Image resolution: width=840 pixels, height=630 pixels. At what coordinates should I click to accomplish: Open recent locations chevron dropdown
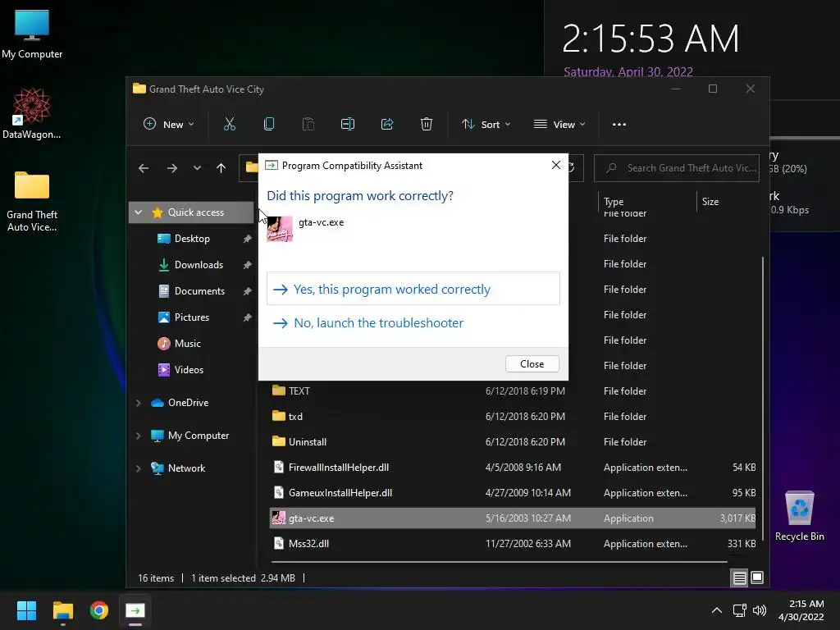[x=197, y=168]
